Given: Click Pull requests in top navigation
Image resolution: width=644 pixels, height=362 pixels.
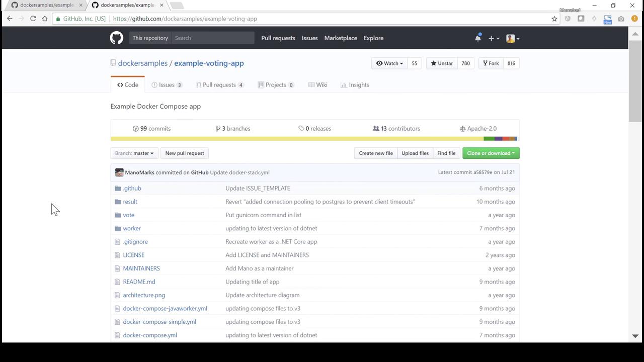Looking at the screenshot, I should pyautogui.click(x=278, y=38).
